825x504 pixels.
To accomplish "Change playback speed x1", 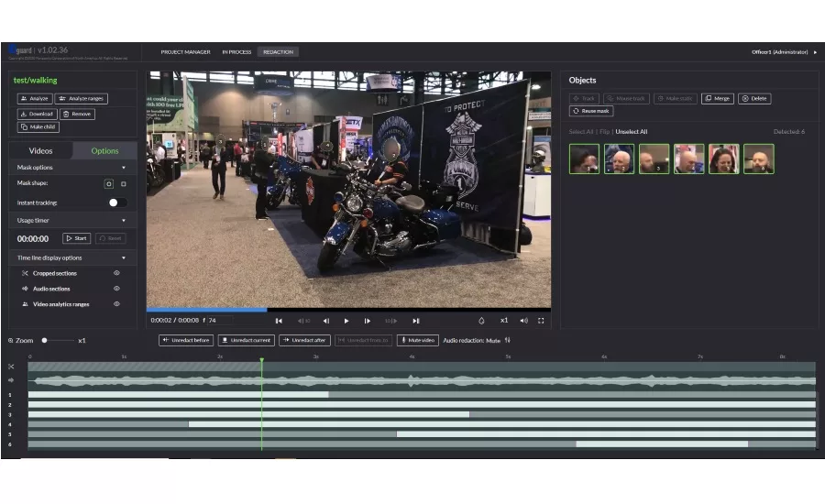I will point(504,320).
